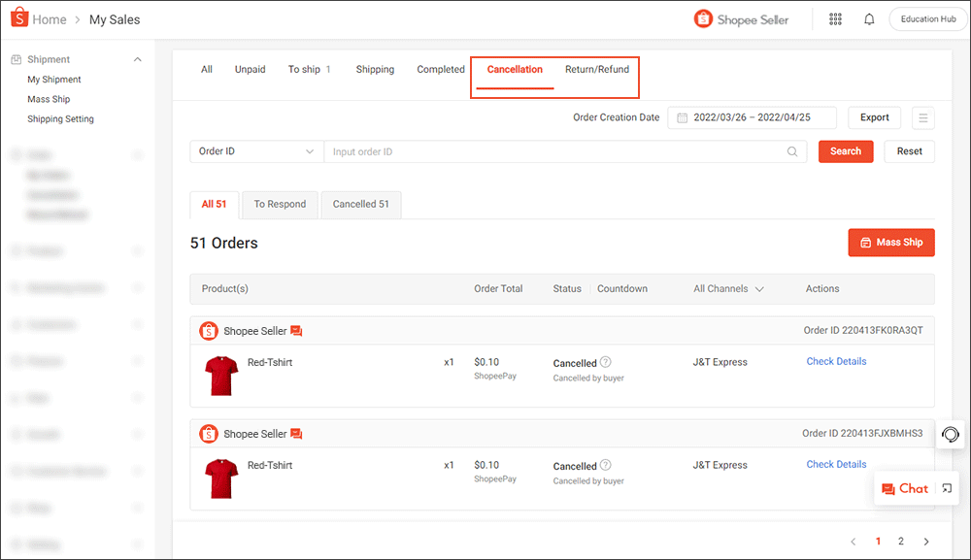Screen dimensions: 971x560
Task: Click the floating customer support icon
Action: (949, 435)
